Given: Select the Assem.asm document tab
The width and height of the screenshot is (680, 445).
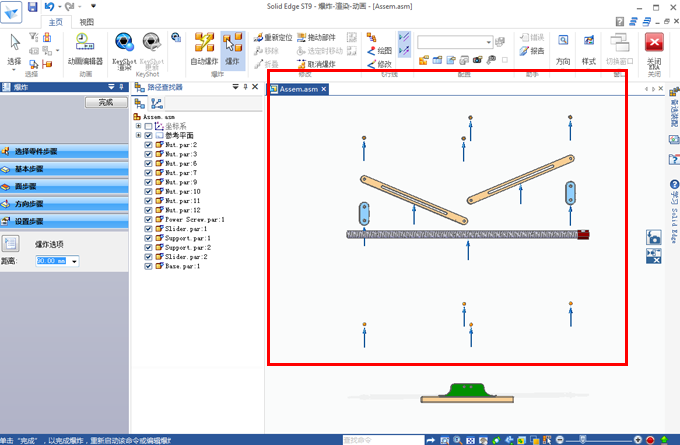Looking at the screenshot, I should (x=298, y=89).
